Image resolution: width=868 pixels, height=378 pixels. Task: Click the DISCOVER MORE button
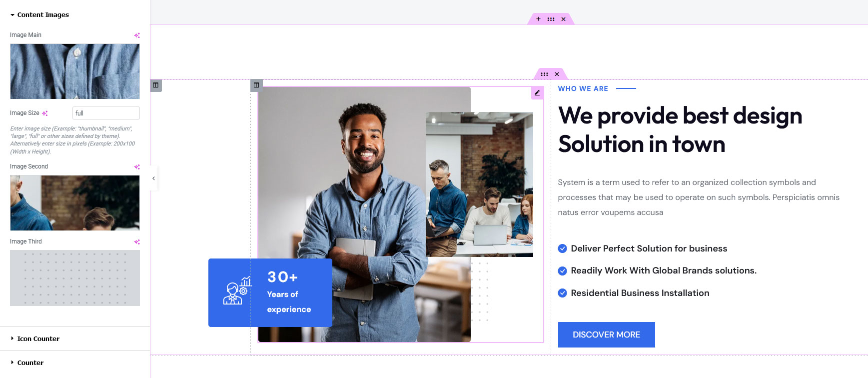[x=606, y=334]
